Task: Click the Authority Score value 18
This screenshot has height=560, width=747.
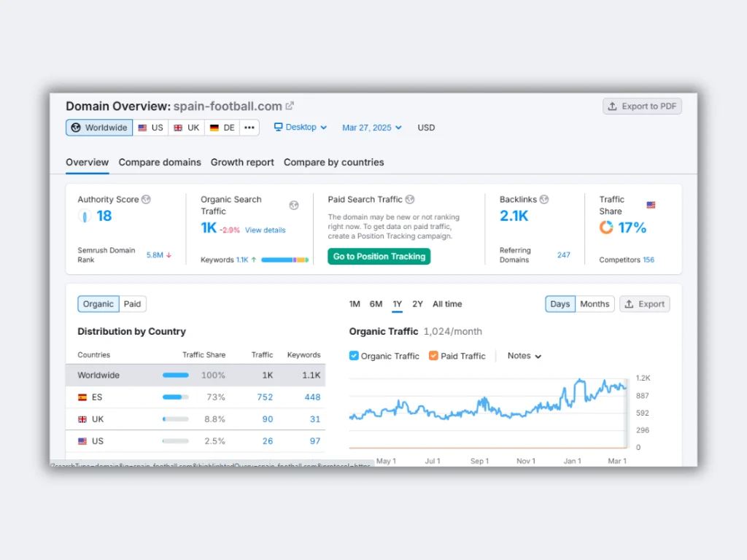Action: pyautogui.click(x=104, y=216)
